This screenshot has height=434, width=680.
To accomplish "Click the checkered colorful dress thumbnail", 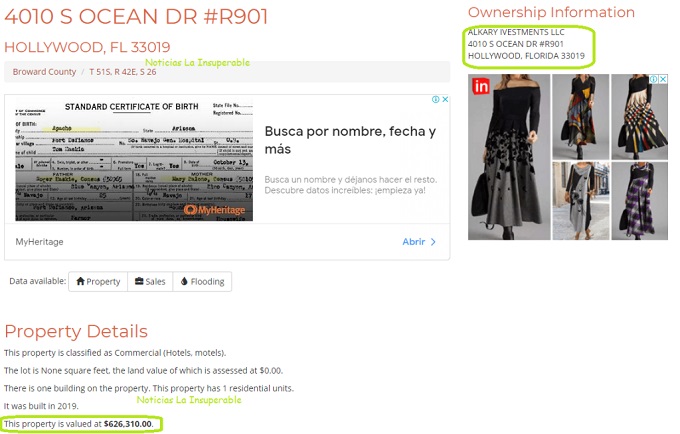I will (640, 117).
